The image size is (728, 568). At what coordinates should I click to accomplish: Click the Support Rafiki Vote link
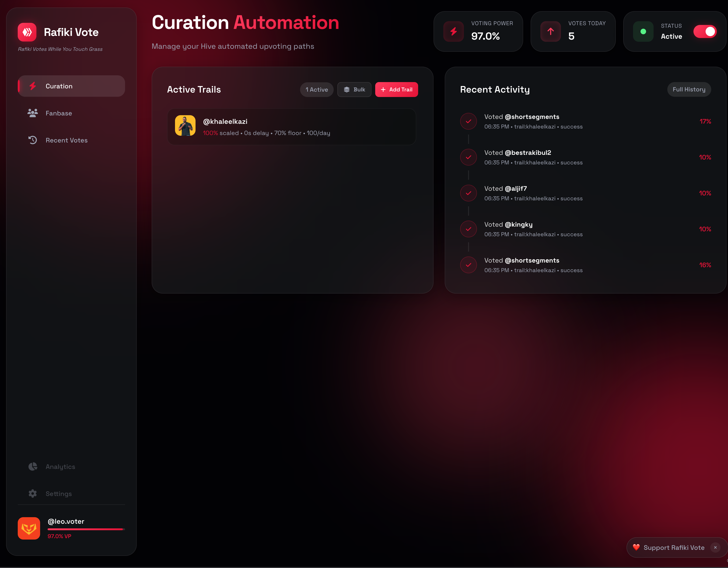coord(673,548)
